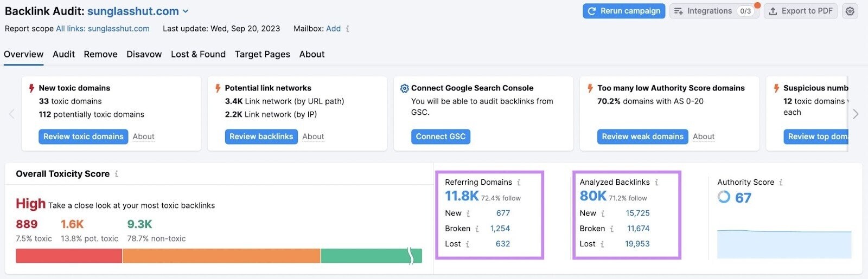Click the '33 toxic domains' text
Viewport: 868px width, 279px height.
[x=70, y=101]
